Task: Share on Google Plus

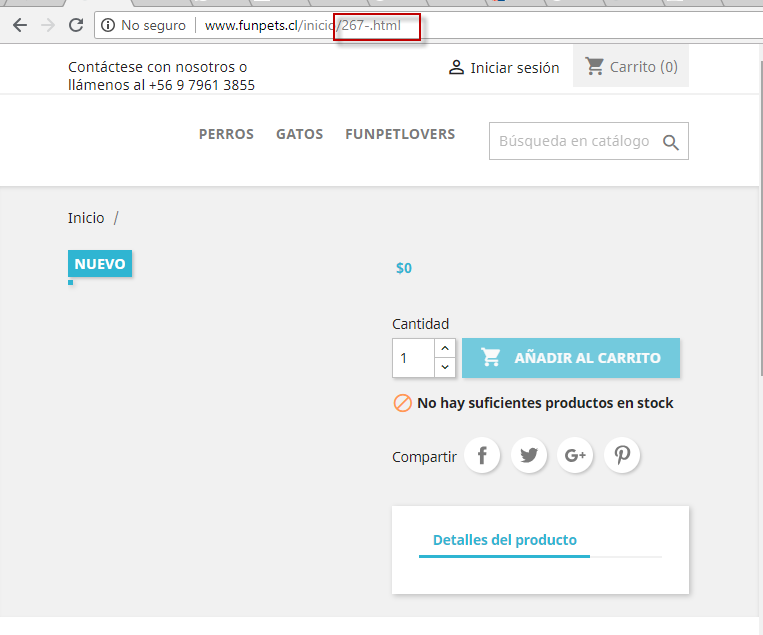Action: click(x=575, y=455)
